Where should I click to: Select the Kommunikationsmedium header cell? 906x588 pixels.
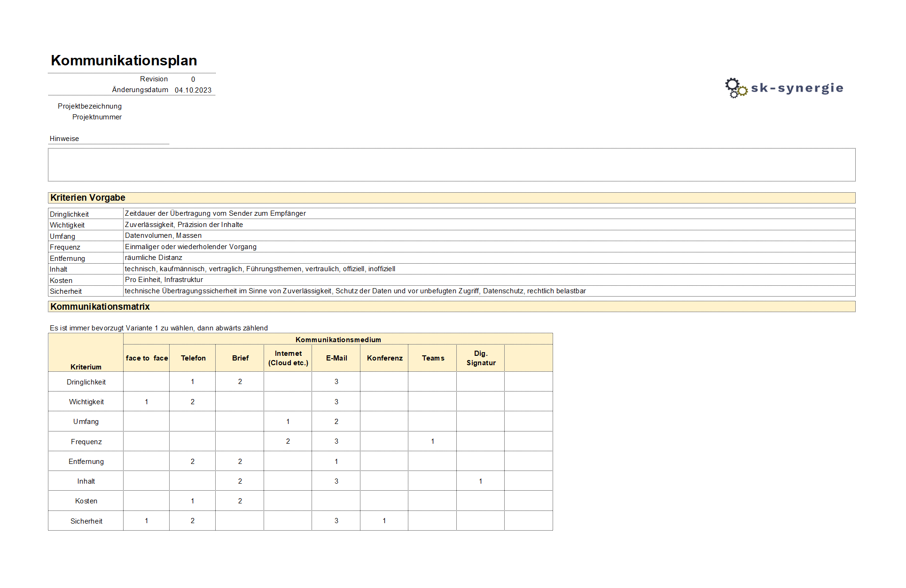[338, 339]
